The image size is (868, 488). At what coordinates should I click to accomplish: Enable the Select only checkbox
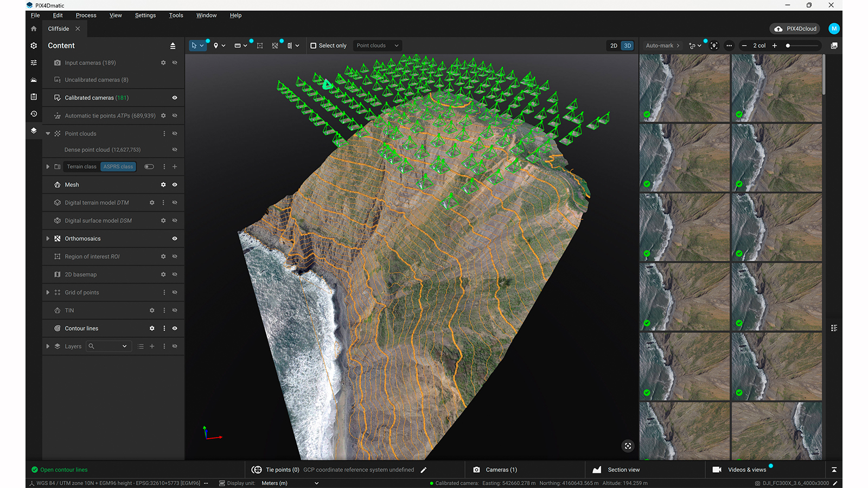tap(314, 46)
